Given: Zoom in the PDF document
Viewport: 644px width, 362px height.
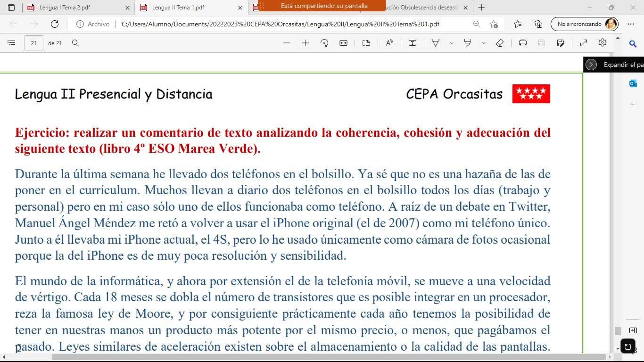Looking at the screenshot, I should click(x=305, y=43).
